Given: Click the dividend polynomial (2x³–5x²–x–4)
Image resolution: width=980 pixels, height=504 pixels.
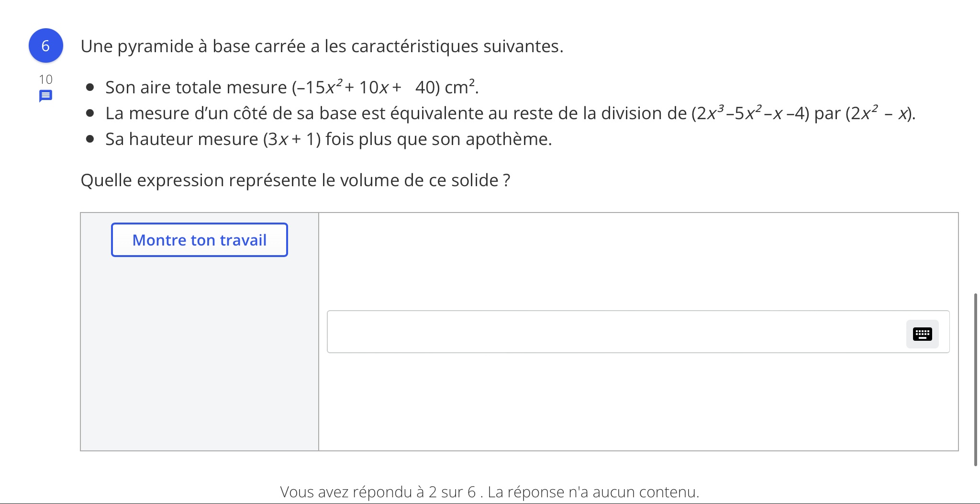Looking at the screenshot, I should point(750,113).
